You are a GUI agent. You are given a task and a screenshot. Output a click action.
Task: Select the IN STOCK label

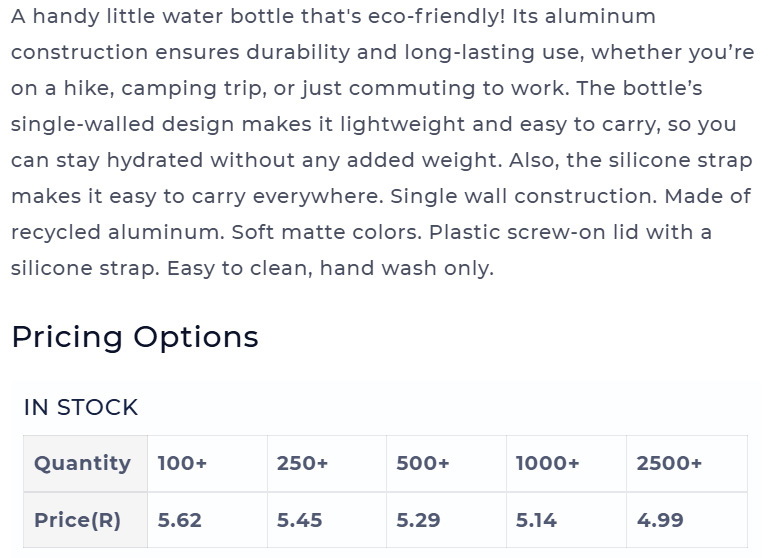pos(81,407)
